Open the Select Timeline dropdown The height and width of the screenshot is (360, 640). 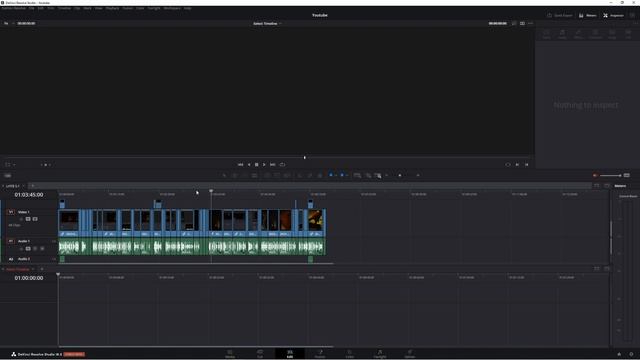point(267,24)
